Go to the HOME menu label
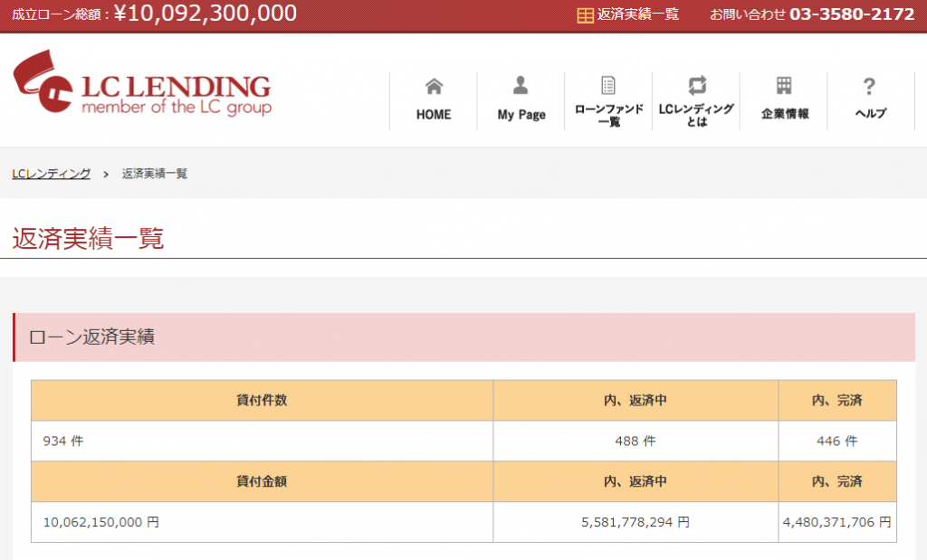Screen dimensions: 927x560 pyautogui.click(x=434, y=115)
